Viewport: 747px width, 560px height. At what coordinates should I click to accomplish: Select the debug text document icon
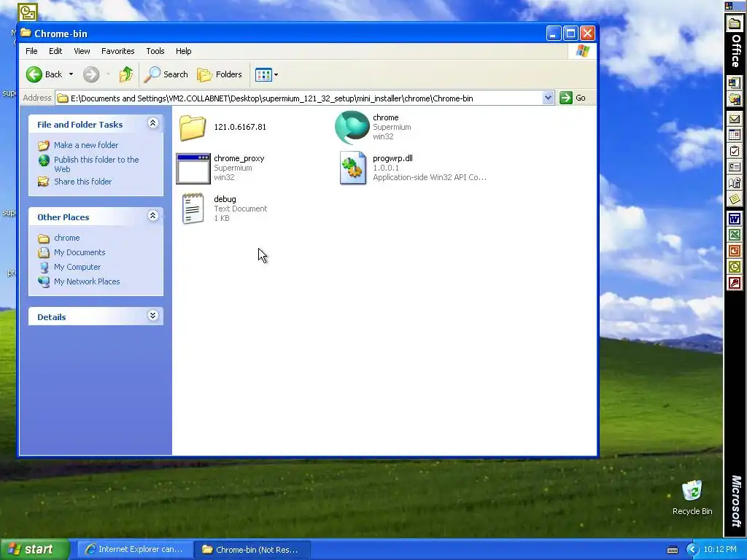[x=193, y=209]
